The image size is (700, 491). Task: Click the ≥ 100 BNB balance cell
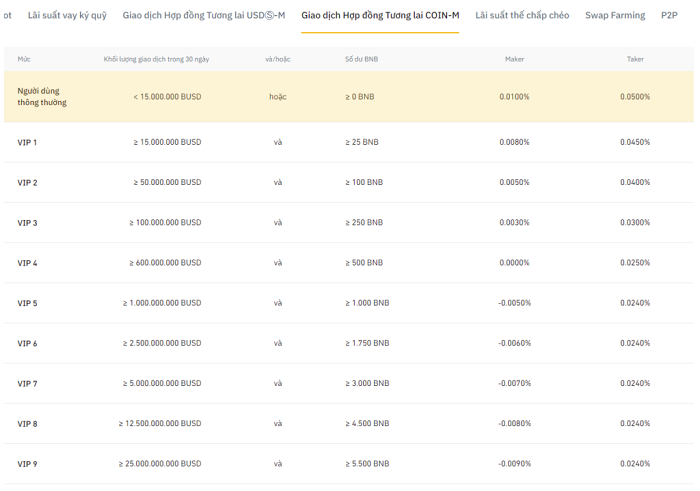(364, 182)
